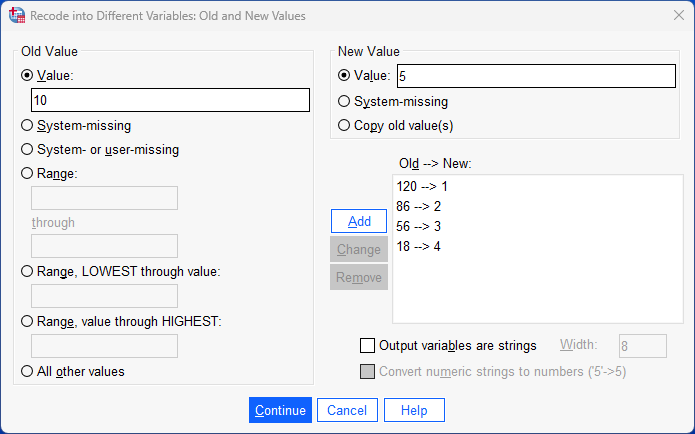Select New Value System-missing radio button
The height and width of the screenshot is (434, 695).
[x=345, y=101]
